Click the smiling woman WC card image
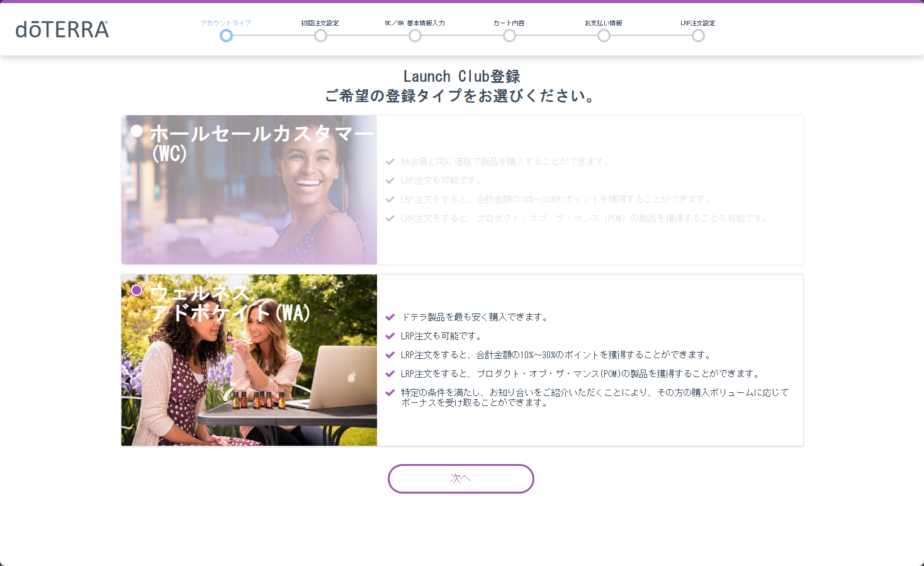 [249, 190]
